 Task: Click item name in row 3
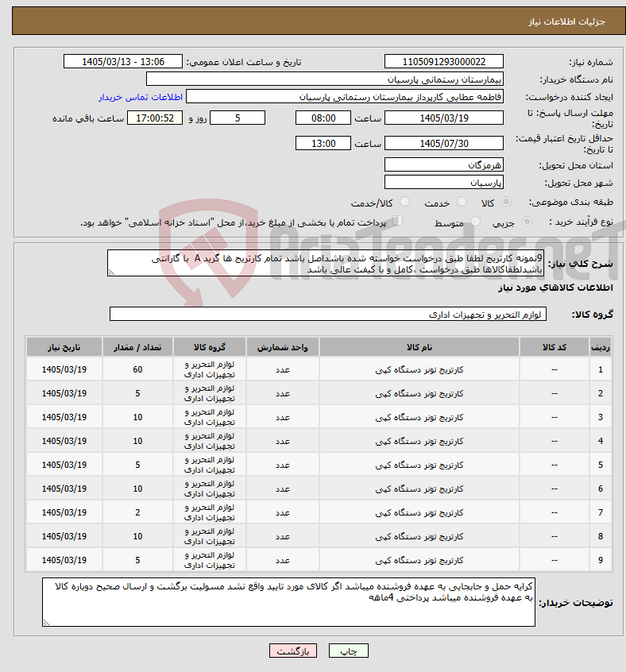pyautogui.click(x=419, y=418)
